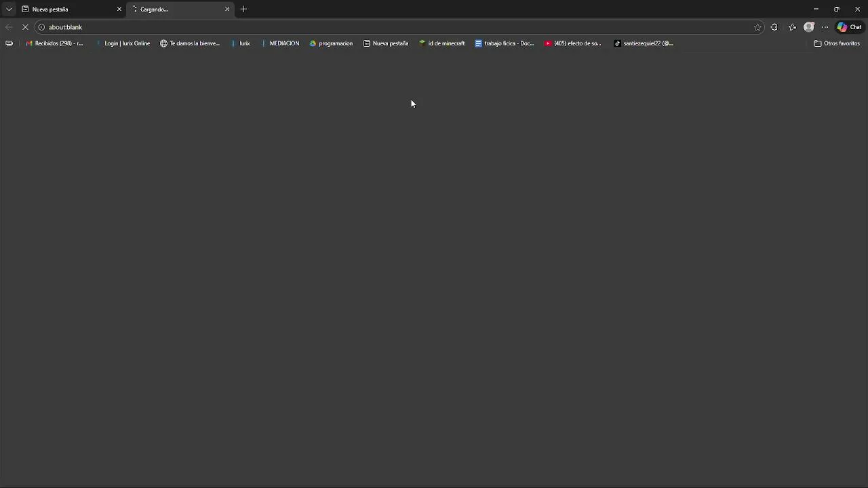Open Te damos la bienve... bookmark
868x488 pixels.
tap(190, 43)
